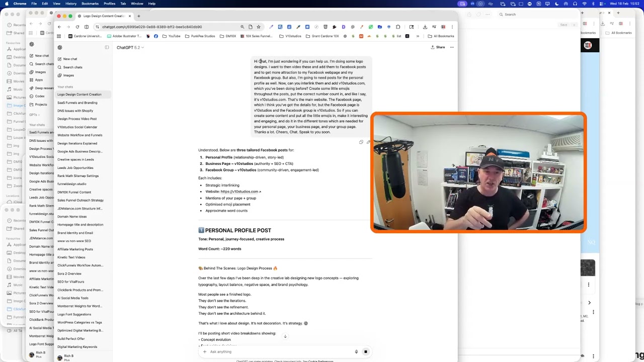Image resolution: width=644 pixels, height=362 pixels.
Task: Collapse the ChatGPT sidebar with the panel icon
Action: tap(107, 47)
